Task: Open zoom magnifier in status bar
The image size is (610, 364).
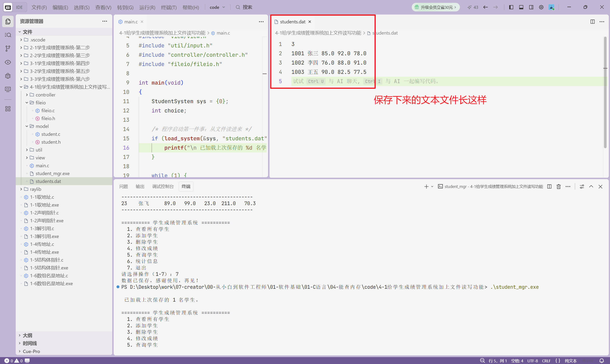Action: coord(482,361)
